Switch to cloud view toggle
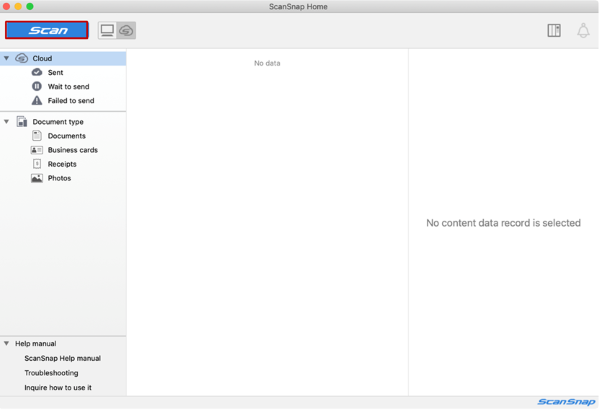Screen dimensions: 600x410 click(x=126, y=30)
